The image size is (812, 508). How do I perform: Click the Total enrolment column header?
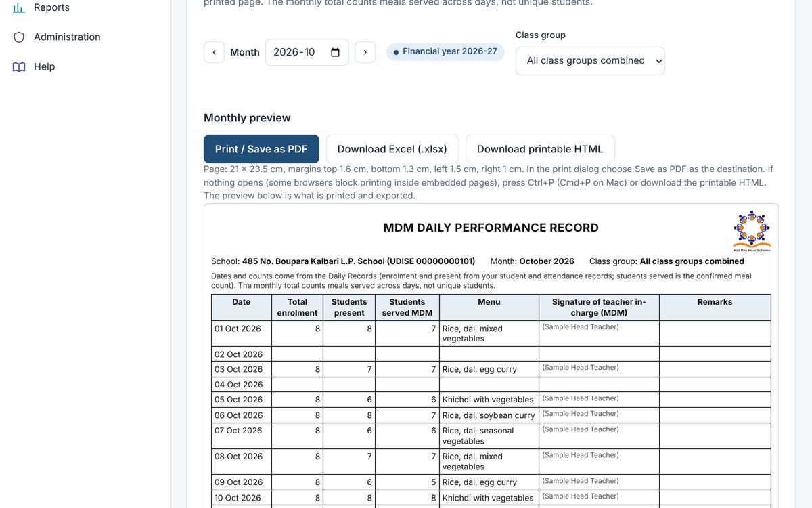297,308
